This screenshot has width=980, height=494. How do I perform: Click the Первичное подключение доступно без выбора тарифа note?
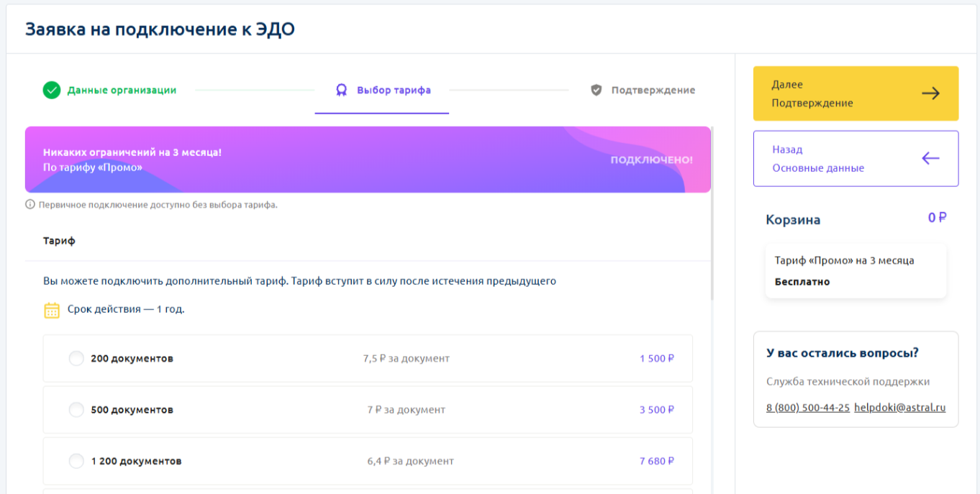158,205
